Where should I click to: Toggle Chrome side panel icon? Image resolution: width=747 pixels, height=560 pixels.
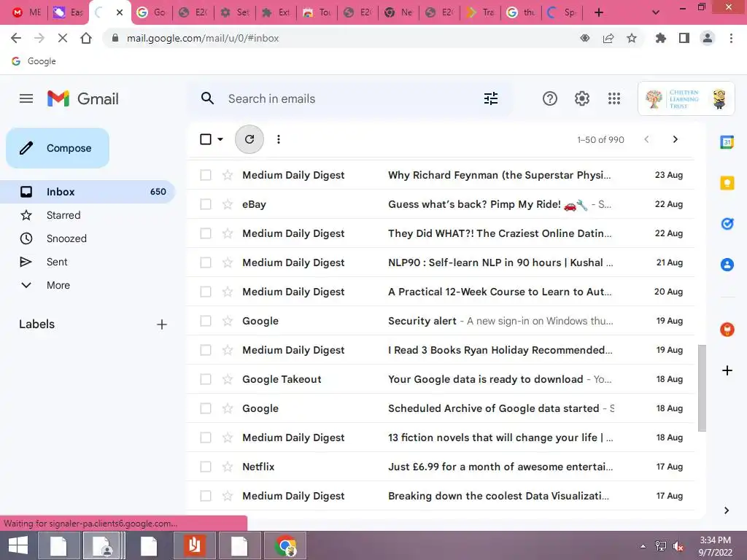point(684,38)
